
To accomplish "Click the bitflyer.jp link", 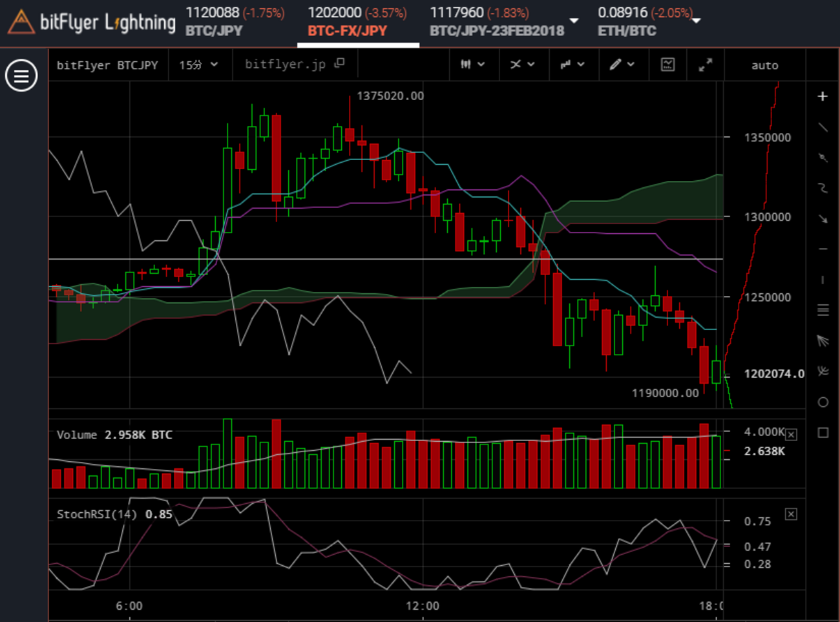I will 285,64.
